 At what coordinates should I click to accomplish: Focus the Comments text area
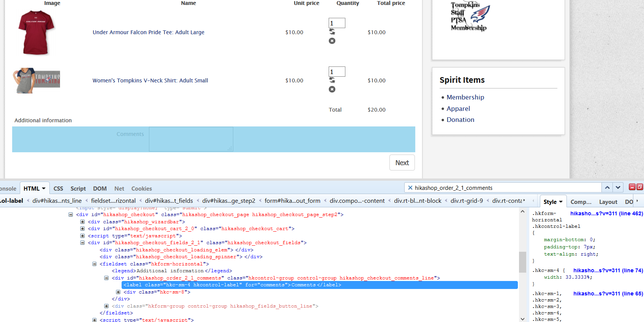coord(191,139)
